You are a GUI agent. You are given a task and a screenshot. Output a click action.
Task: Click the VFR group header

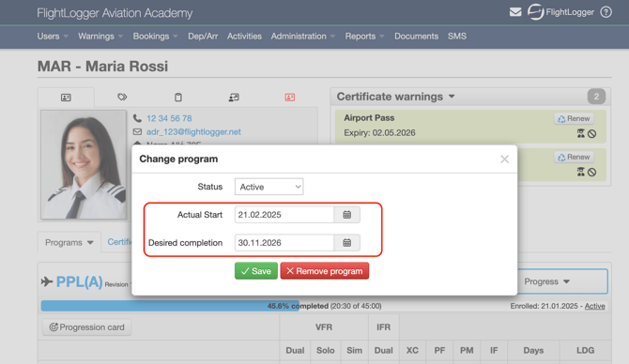click(x=324, y=327)
